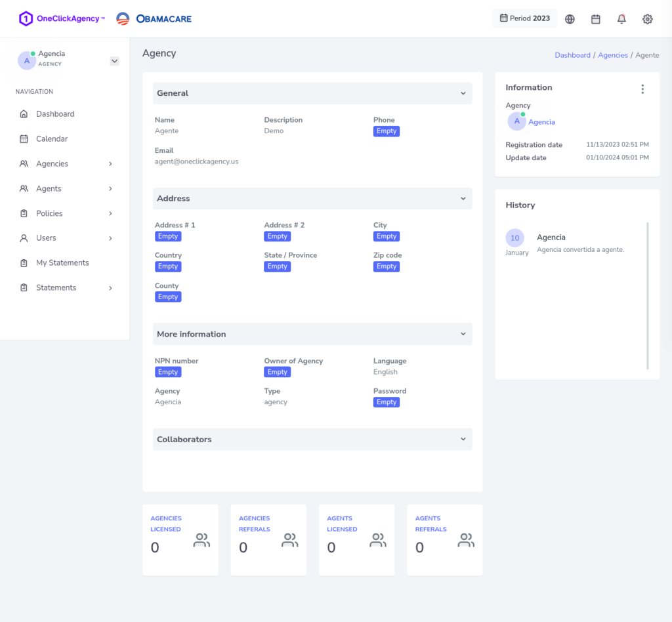Viewport: 672px width, 622px height.
Task: Go to Dashboard in sidebar
Action: (55, 114)
